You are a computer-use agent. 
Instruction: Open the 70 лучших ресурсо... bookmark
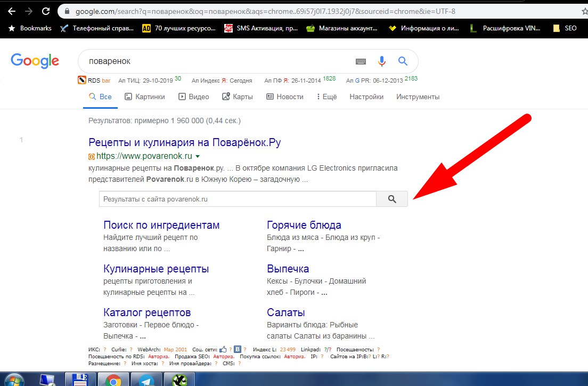tap(179, 28)
